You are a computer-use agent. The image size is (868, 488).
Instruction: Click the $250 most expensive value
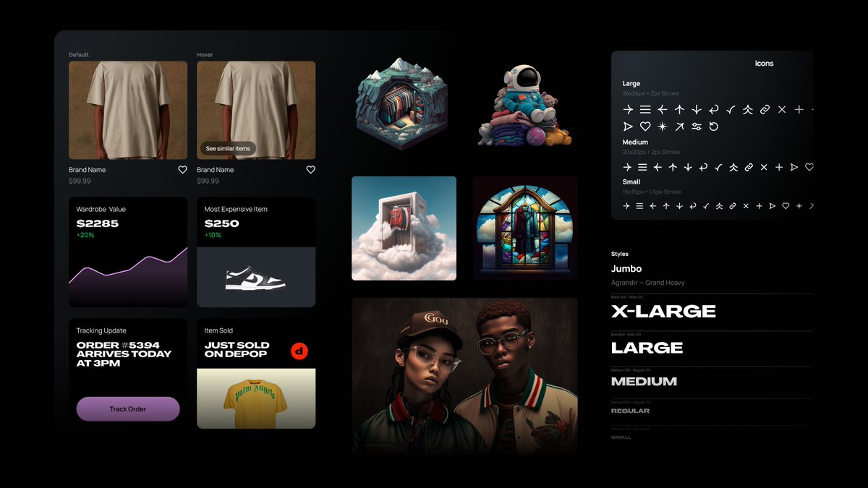[x=221, y=223]
